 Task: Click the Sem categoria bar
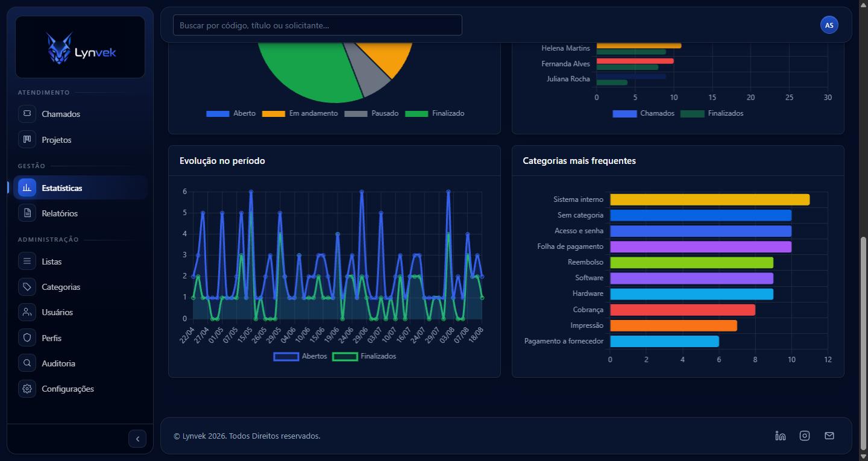(700, 215)
